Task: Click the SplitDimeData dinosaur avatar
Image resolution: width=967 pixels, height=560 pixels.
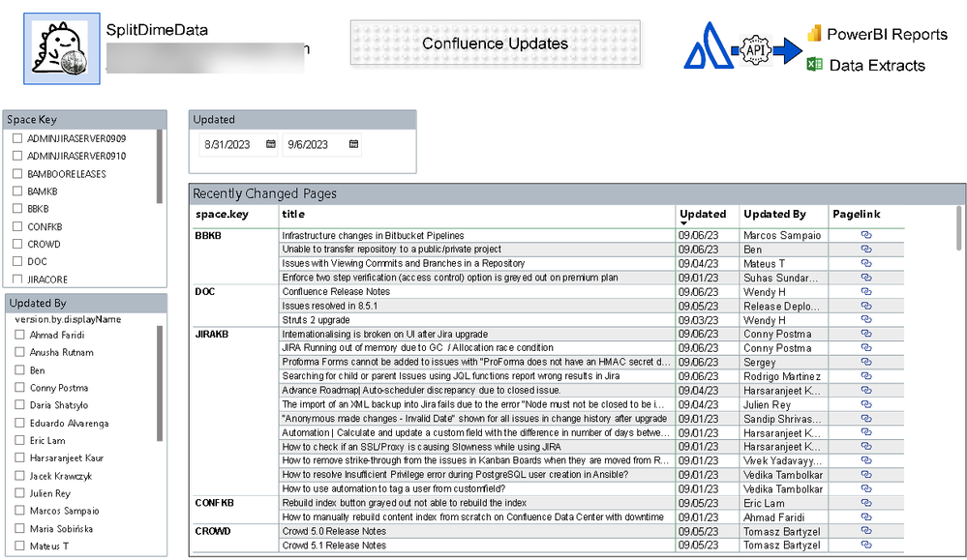Action: tap(60, 44)
